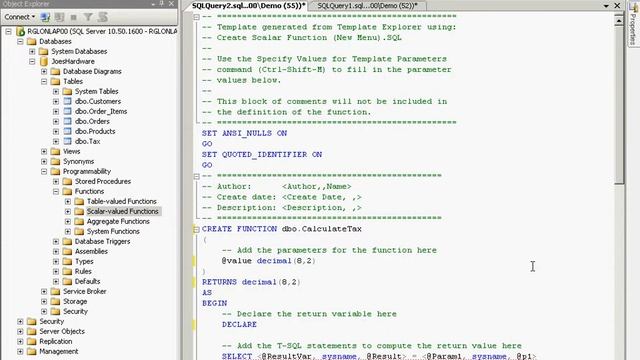Click 'dbo.CalculateTax' in the editor
Viewport: 640px width, 360px height.
coord(322,229)
